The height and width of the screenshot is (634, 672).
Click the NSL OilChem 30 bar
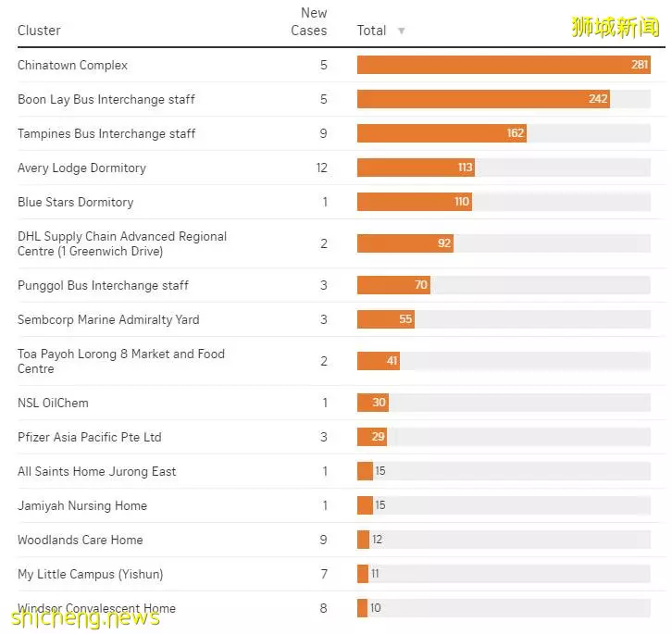click(373, 403)
